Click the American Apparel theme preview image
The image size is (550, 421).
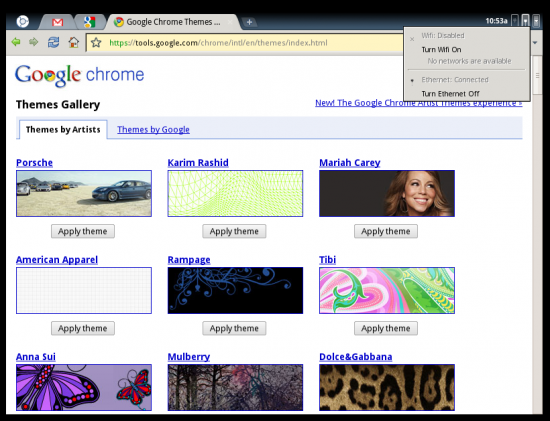coord(84,290)
